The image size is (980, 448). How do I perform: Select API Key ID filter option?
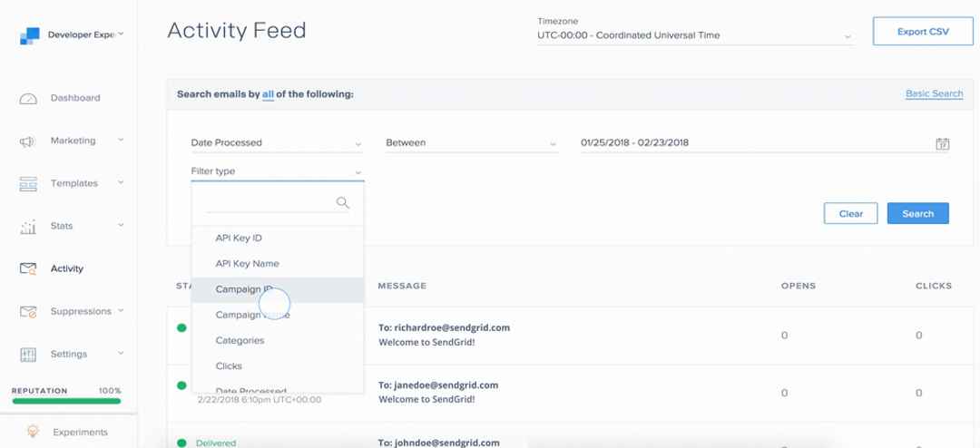[x=278, y=239]
